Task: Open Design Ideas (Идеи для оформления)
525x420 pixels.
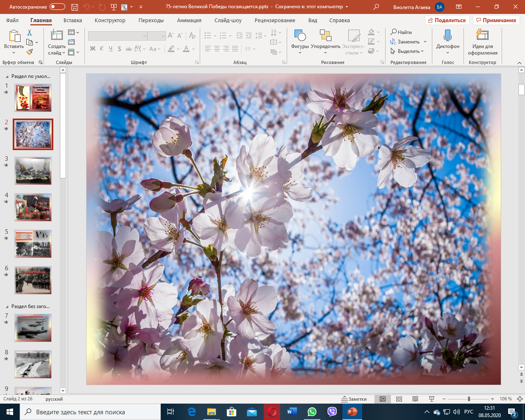Action: click(x=482, y=41)
